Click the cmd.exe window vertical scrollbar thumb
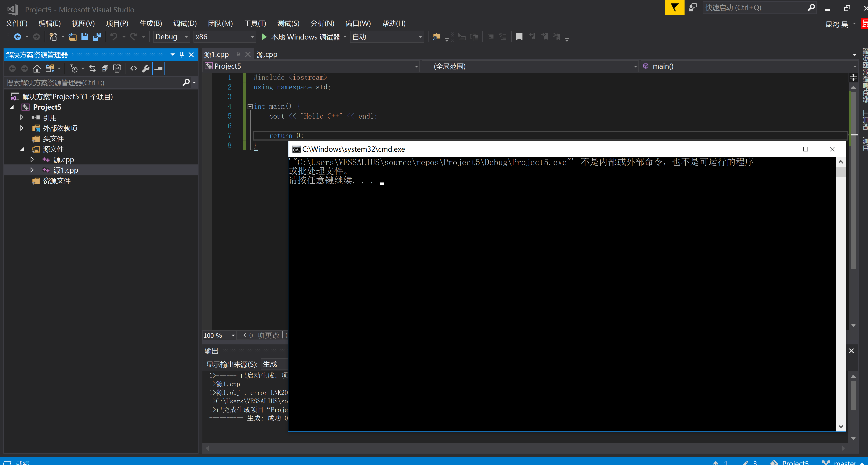The height and width of the screenshot is (465, 868). [x=841, y=172]
